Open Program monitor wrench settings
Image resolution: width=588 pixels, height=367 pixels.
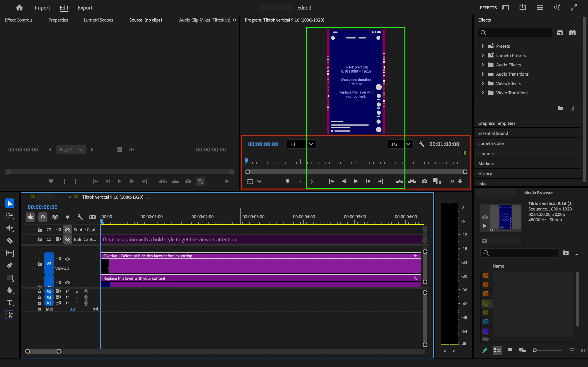422,144
